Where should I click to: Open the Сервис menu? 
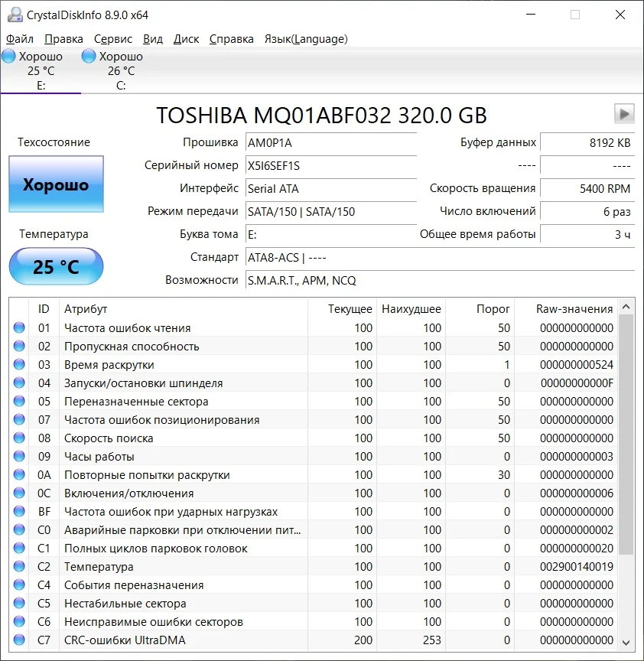113,39
